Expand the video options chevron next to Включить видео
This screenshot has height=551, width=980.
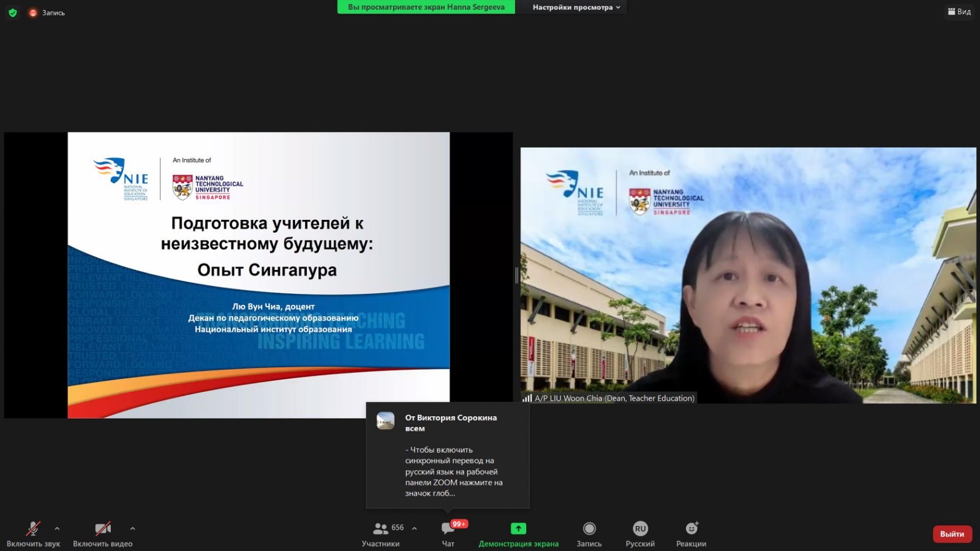coord(133,528)
